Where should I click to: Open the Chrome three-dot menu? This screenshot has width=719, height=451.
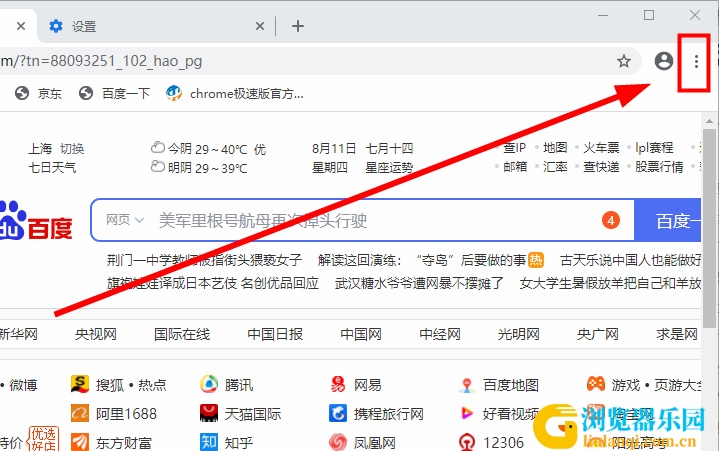point(696,61)
